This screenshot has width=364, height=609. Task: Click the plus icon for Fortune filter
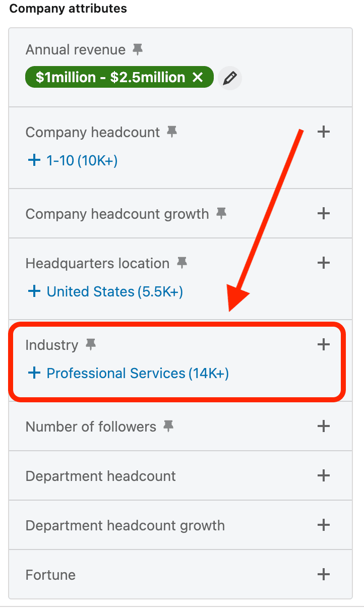click(323, 574)
